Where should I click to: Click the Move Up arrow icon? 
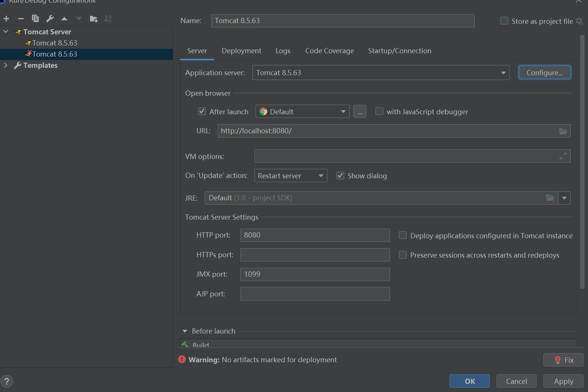64,19
